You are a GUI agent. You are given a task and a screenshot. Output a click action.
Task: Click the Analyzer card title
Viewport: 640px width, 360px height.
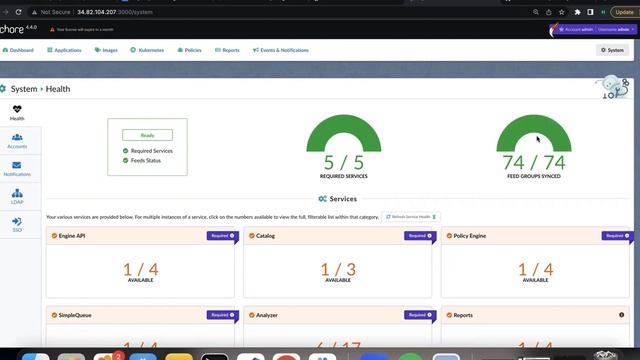click(x=267, y=315)
